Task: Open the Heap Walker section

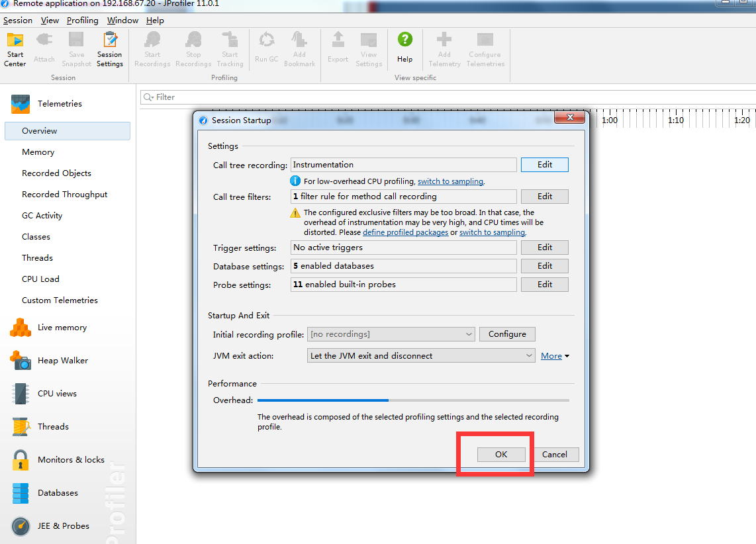Action: point(49,361)
